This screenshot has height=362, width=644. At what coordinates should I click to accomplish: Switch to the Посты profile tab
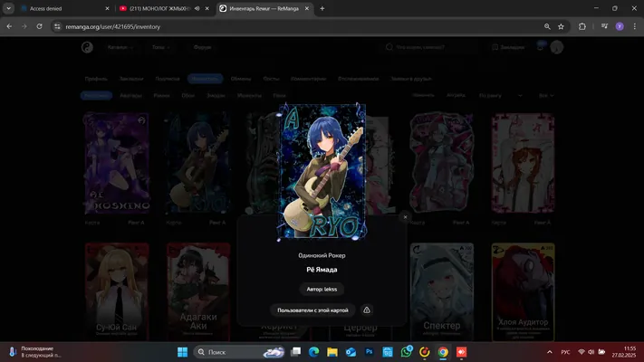coord(271,79)
